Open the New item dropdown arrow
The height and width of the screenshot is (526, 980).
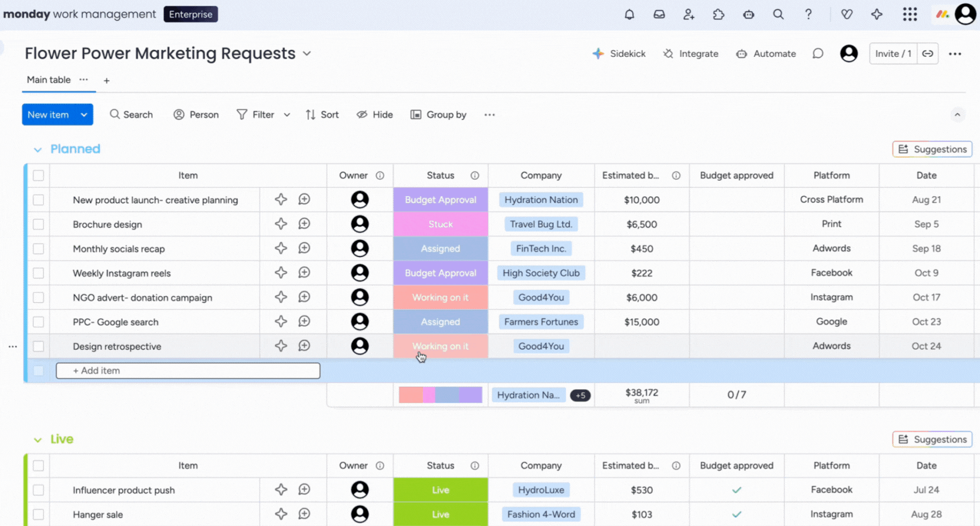point(84,114)
